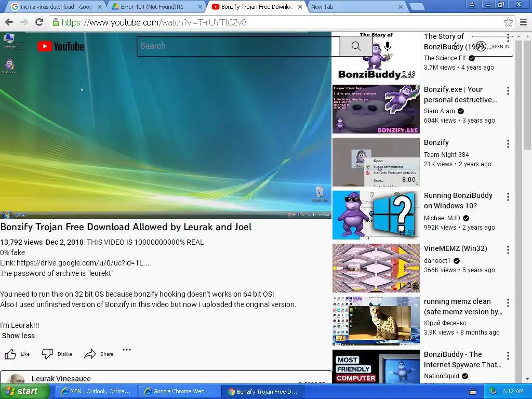This screenshot has height=399, width=532.
Task: Switch to Google Chrome Web taskbar window
Action: (x=179, y=392)
